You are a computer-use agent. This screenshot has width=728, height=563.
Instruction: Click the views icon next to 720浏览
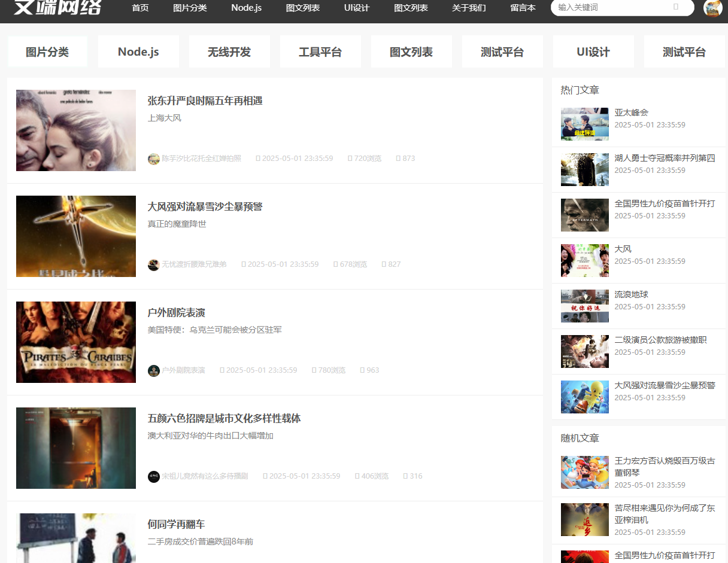(350, 159)
